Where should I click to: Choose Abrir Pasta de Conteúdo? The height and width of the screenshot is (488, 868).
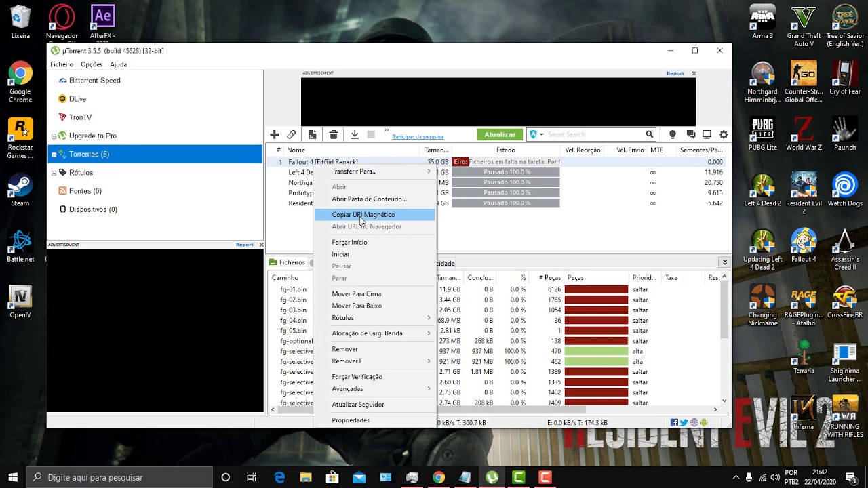pos(374,199)
